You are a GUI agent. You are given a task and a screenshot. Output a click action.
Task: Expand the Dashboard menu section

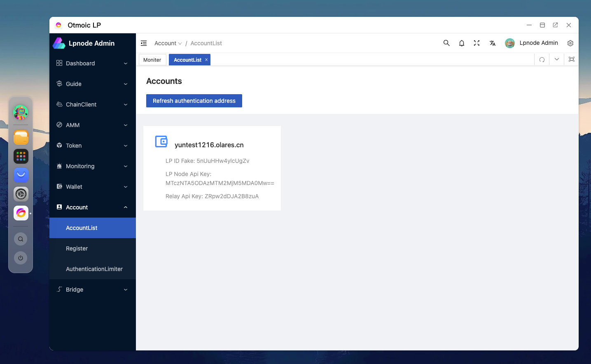92,63
